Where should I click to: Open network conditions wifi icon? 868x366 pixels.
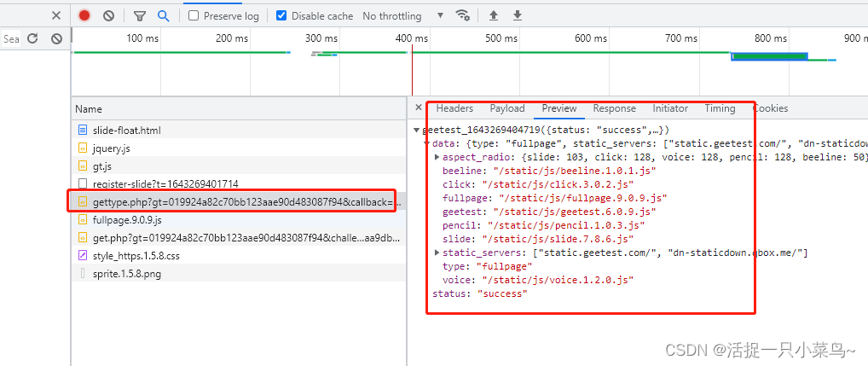point(462,15)
